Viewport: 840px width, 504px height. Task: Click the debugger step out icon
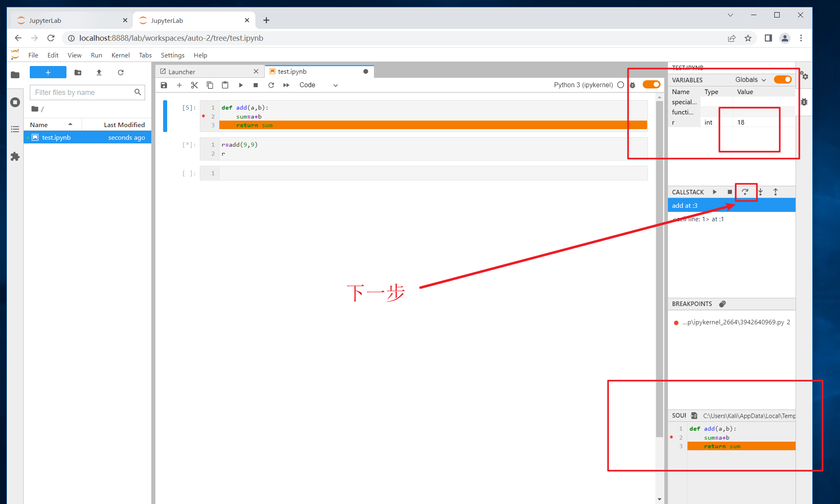[x=776, y=192]
